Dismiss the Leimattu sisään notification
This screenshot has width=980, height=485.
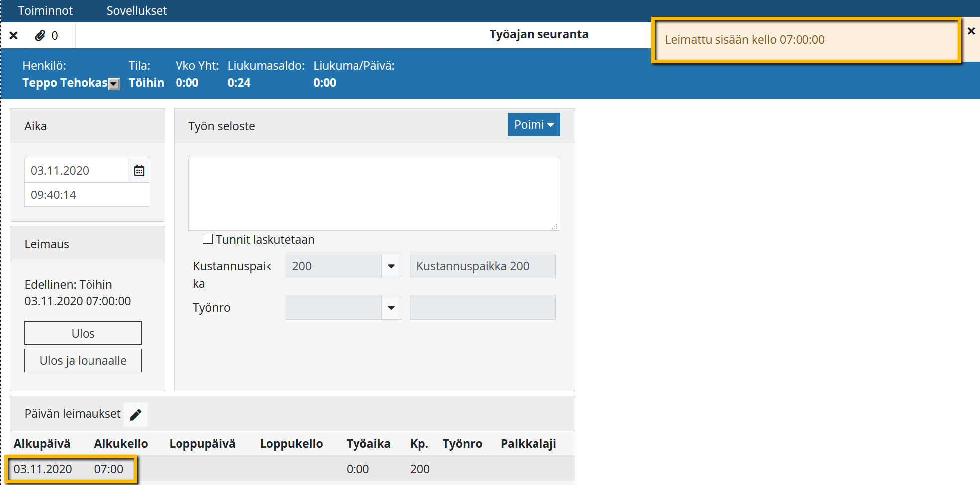coord(971,31)
